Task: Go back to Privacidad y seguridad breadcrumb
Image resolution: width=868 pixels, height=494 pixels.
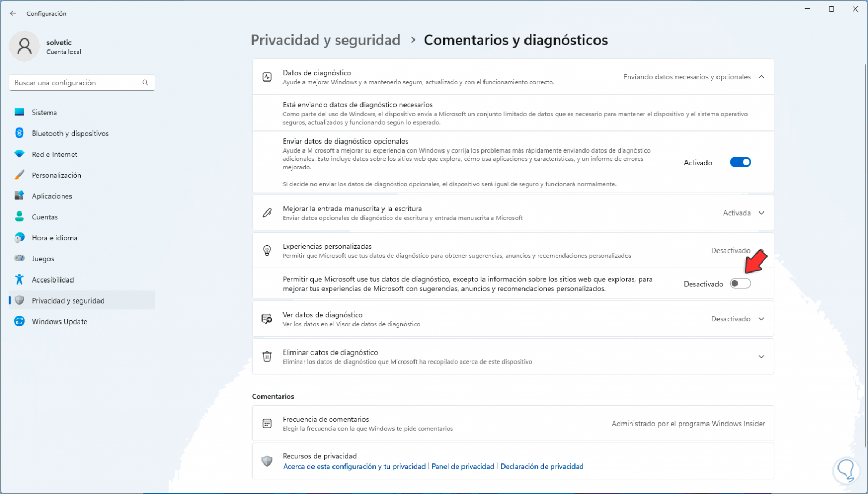Action: (x=326, y=40)
